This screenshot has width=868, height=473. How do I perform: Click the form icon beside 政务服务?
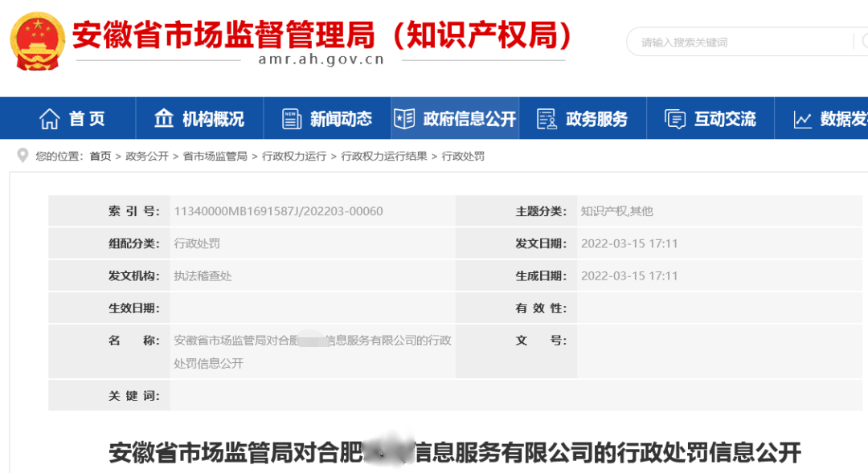coord(547,119)
